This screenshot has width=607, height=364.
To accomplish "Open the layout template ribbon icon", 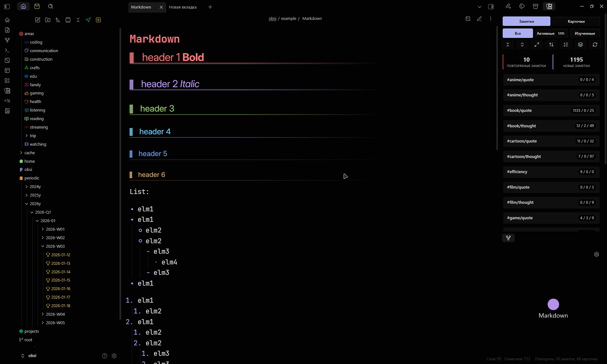I will point(7,70).
